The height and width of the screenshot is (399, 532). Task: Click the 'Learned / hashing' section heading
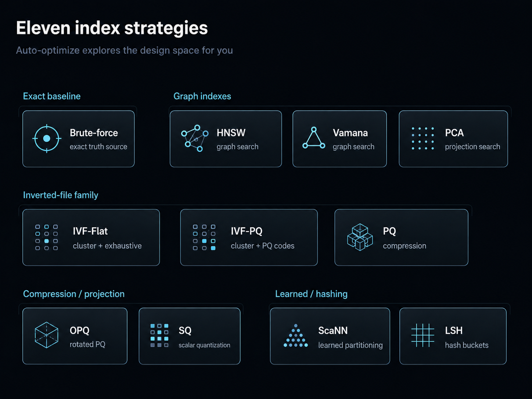coord(311,294)
